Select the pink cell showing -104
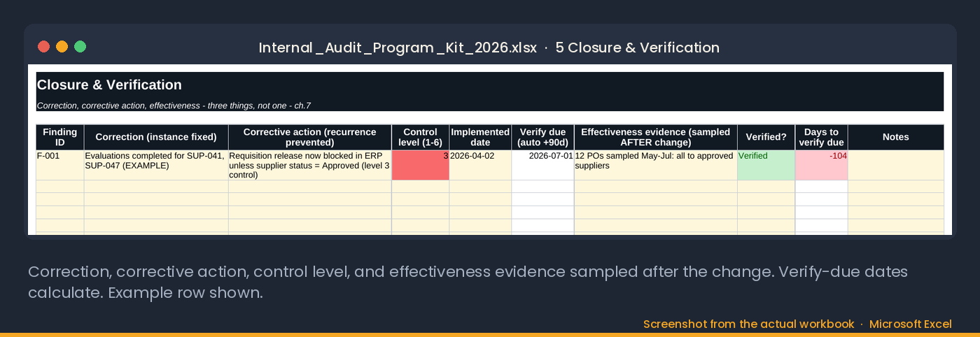980x337 pixels. coord(821,165)
